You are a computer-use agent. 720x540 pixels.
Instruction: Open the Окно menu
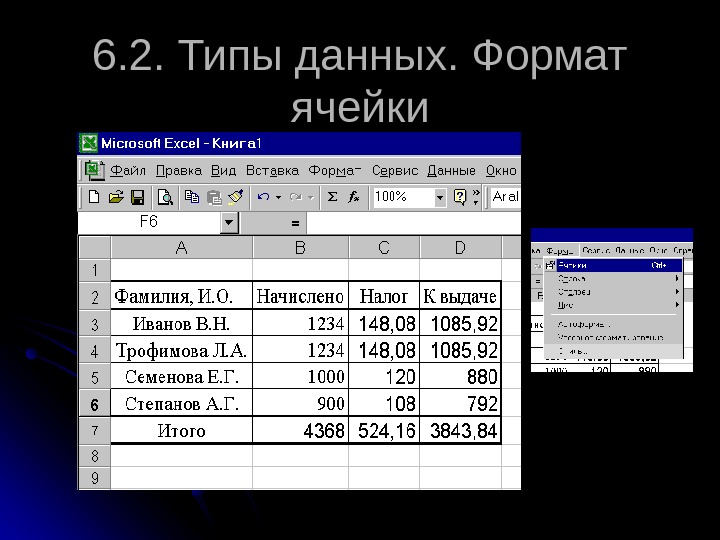coord(501,171)
